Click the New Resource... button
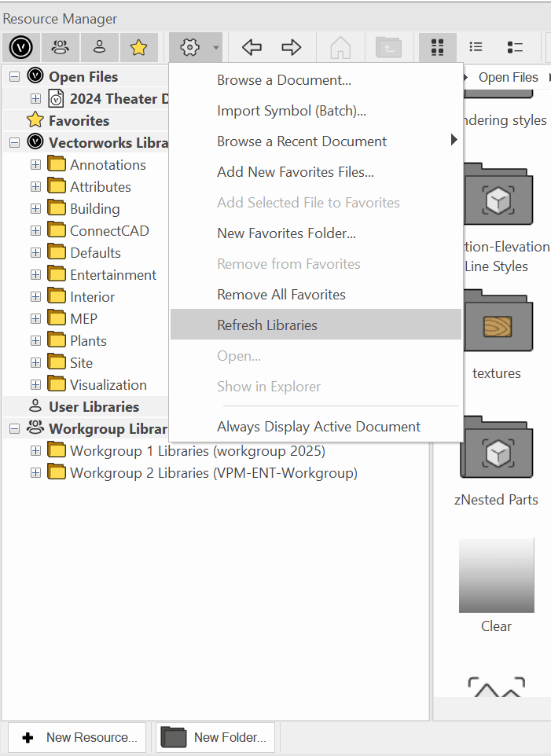 (x=77, y=737)
